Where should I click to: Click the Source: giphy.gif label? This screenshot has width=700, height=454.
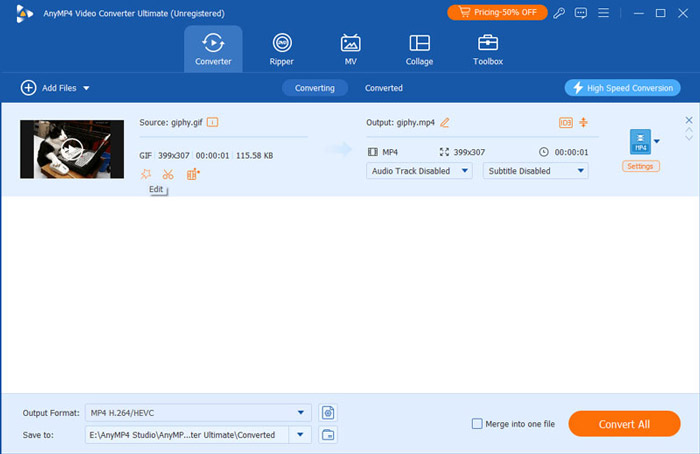click(171, 122)
